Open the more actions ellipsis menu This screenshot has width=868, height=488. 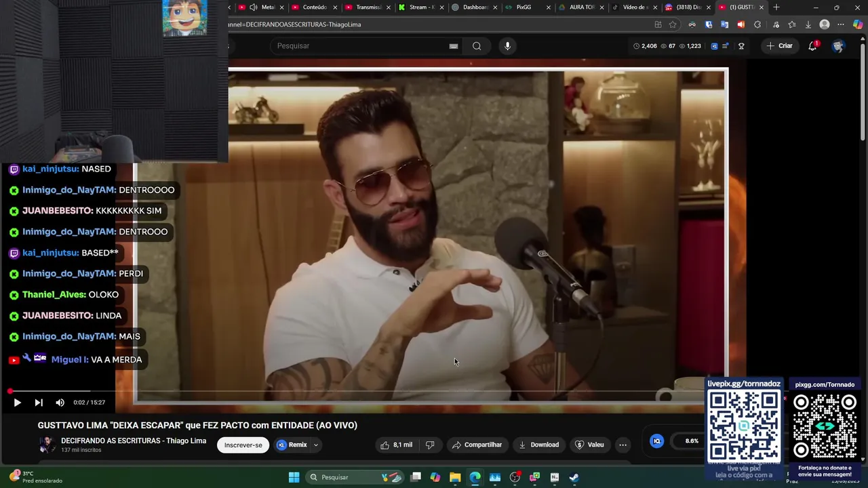pos(623,445)
